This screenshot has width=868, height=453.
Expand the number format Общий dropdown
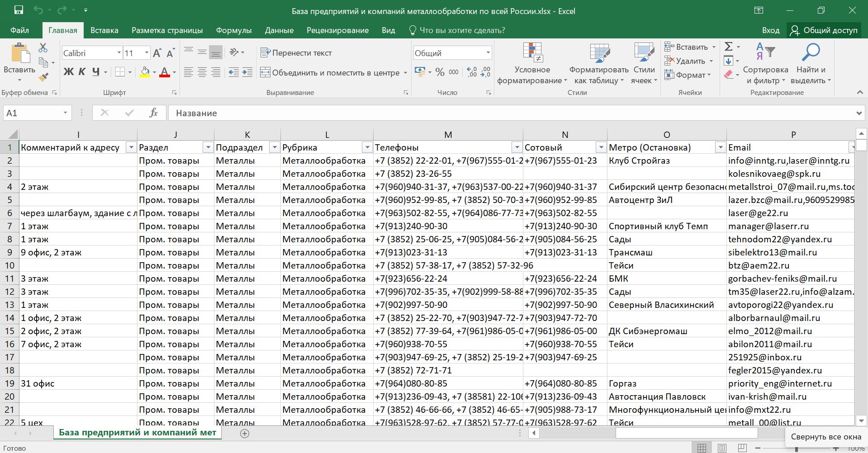coord(488,53)
